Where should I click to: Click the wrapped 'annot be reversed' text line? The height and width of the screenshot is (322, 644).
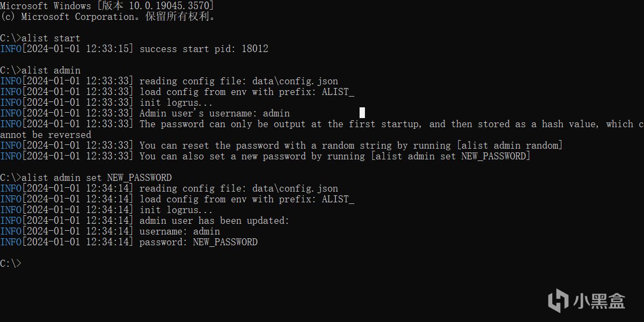pos(46,135)
